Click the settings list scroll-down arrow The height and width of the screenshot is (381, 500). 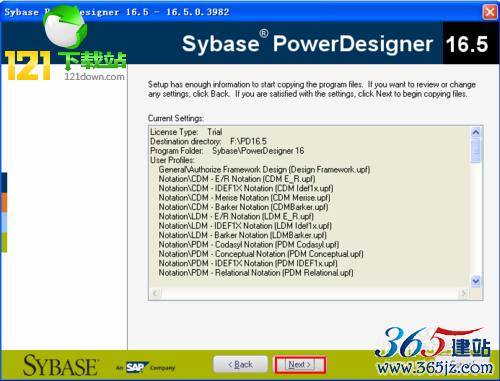pos(476,281)
